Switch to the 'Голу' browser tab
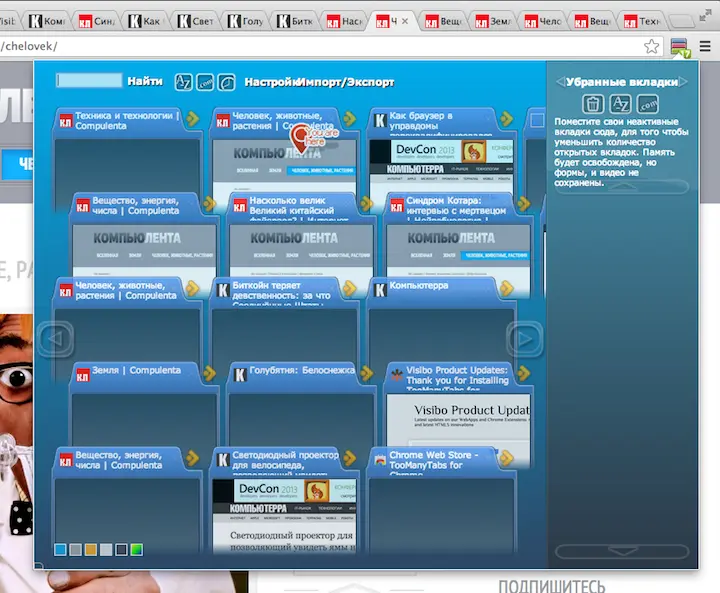The height and width of the screenshot is (593, 720). coord(246,21)
